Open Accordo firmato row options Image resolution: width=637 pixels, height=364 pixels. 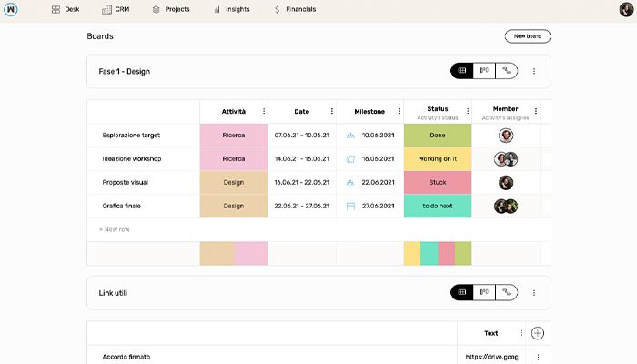tap(538, 357)
